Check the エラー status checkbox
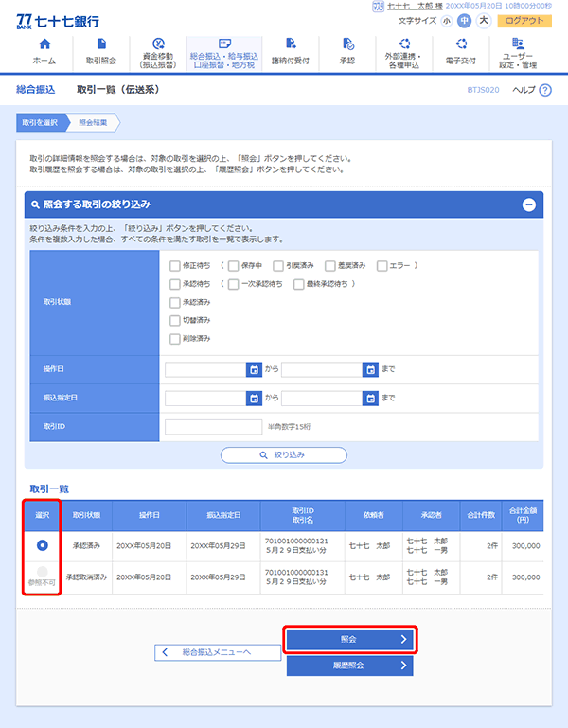Image resolution: width=568 pixels, height=728 pixels. click(382, 266)
